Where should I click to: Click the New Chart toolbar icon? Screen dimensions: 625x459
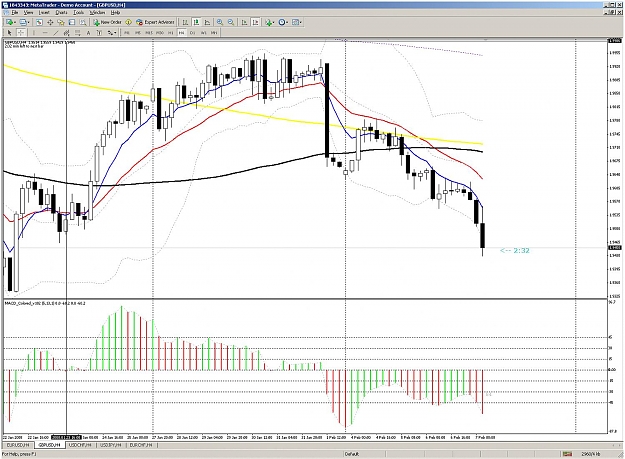[x=9, y=22]
